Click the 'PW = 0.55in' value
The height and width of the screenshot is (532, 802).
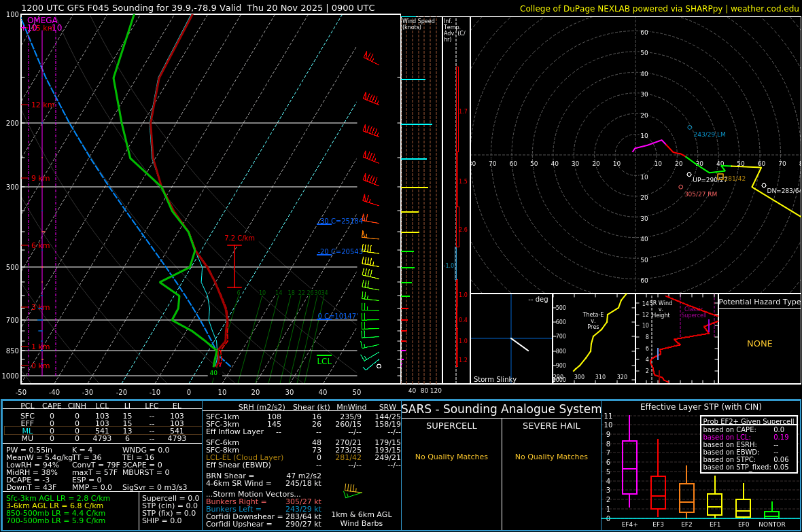pyautogui.click(x=29, y=450)
